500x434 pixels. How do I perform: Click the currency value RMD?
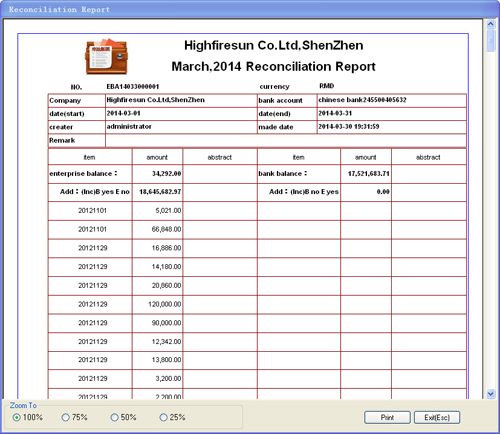coord(326,86)
